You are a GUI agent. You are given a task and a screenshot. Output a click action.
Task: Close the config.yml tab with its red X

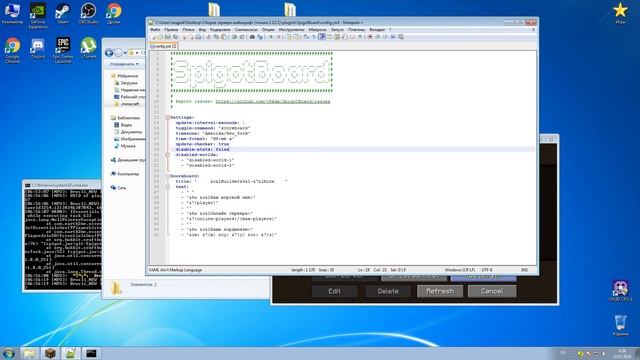coord(174,46)
